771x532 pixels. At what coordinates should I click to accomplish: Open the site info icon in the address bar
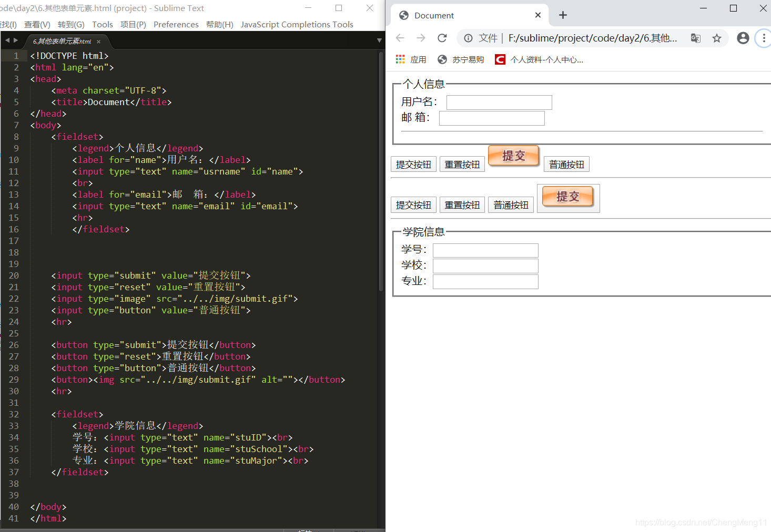[468, 38]
